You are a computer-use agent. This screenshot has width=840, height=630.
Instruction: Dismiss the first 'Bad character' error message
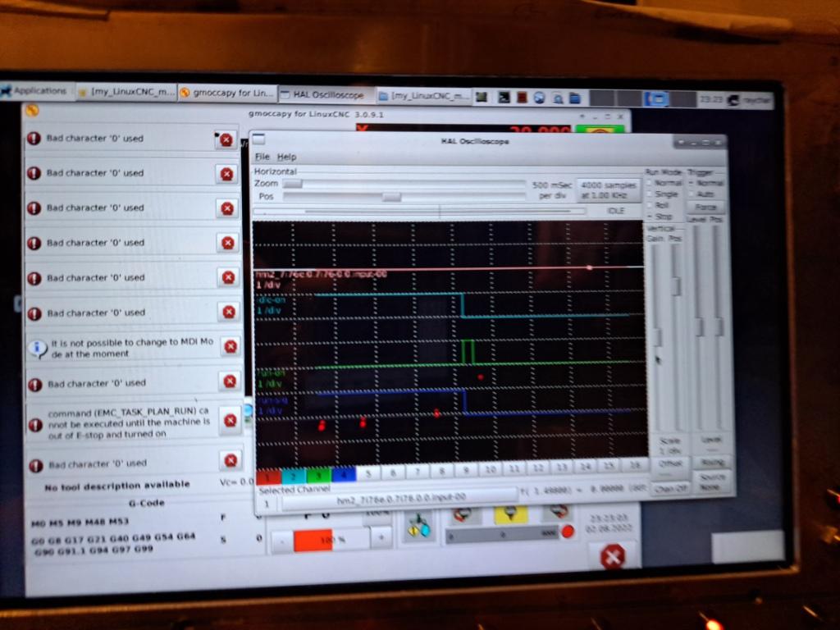(x=226, y=139)
